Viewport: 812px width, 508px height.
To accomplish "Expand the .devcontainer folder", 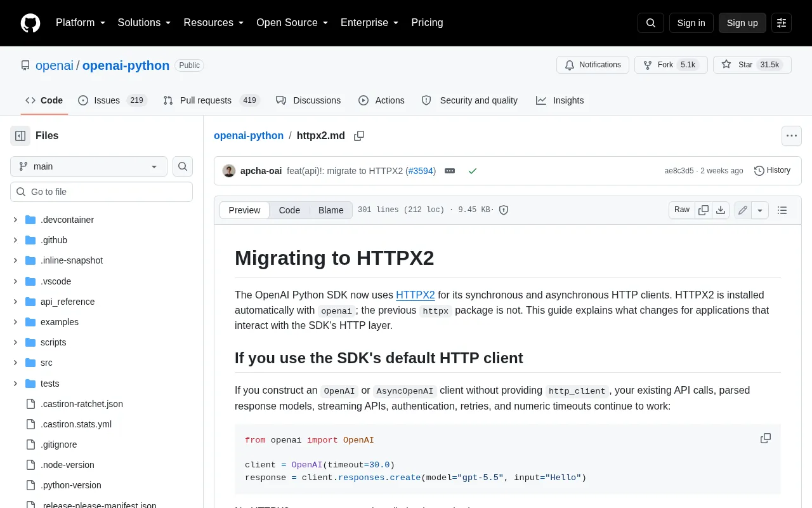I will coord(15,220).
